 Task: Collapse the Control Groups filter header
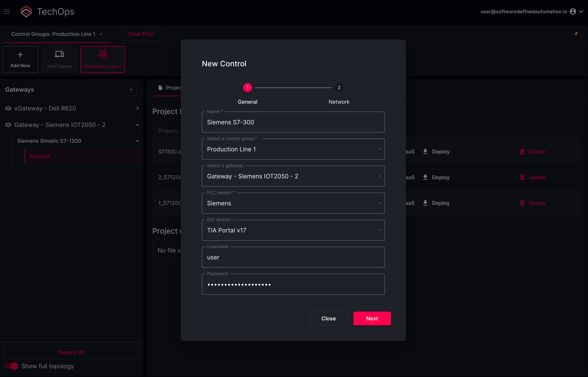(57, 34)
